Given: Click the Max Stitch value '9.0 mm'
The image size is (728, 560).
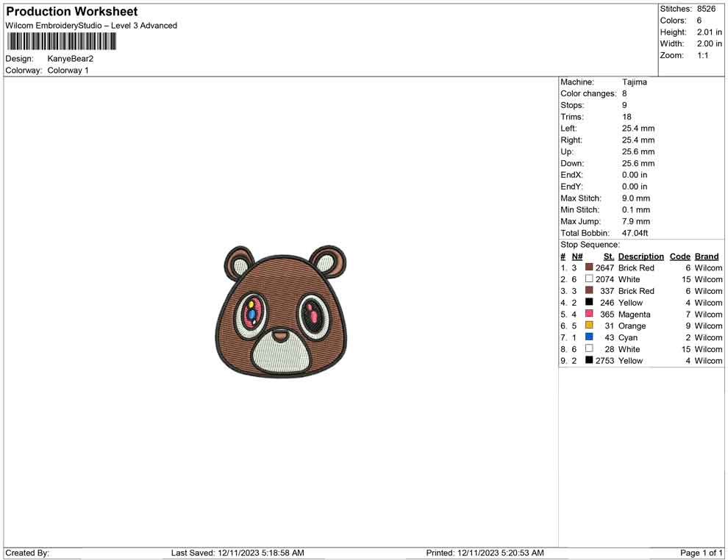Looking at the screenshot, I should [636, 198].
